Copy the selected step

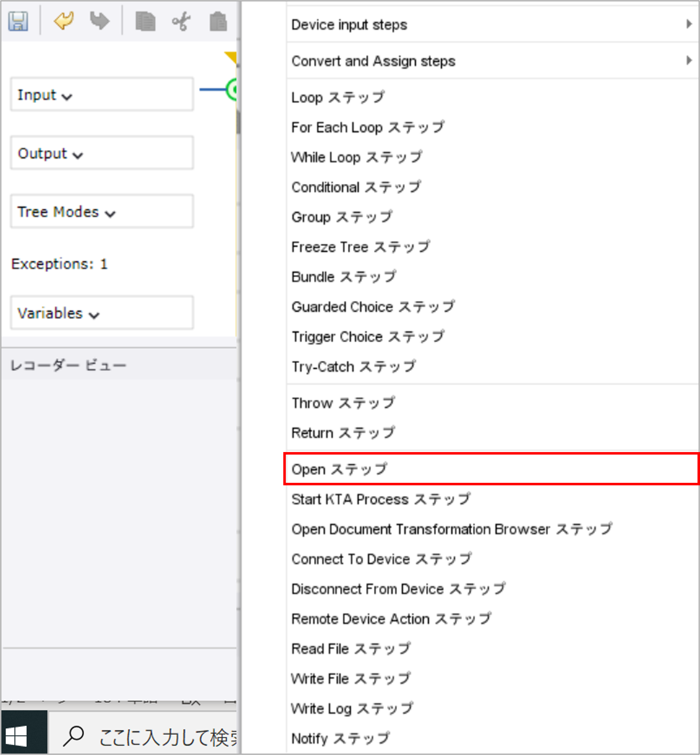click(146, 21)
